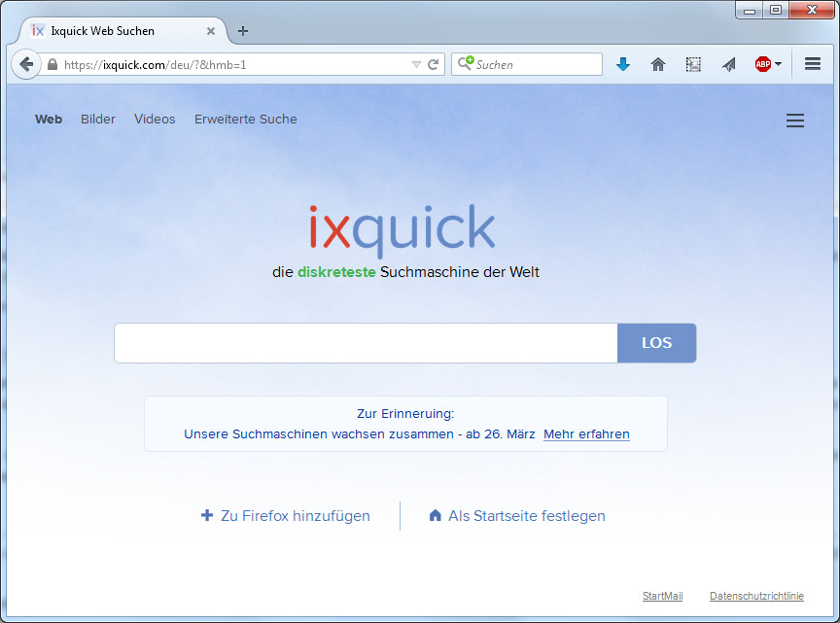840x623 pixels.
Task: Click the 'Zur Erinnerung:' notice heading
Action: pyautogui.click(x=405, y=414)
